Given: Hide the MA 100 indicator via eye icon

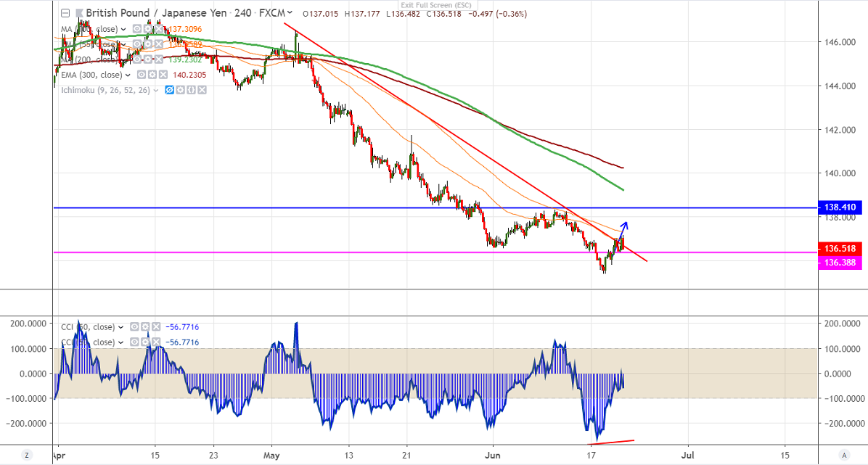Looking at the screenshot, I should (136, 29).
